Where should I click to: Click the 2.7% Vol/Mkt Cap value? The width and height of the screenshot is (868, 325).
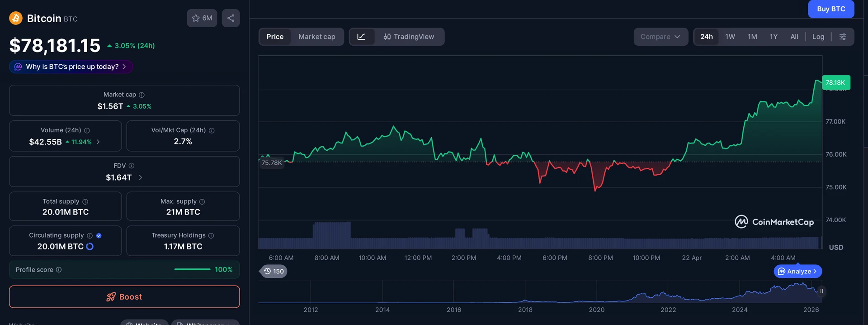click(x=183, y=142)
